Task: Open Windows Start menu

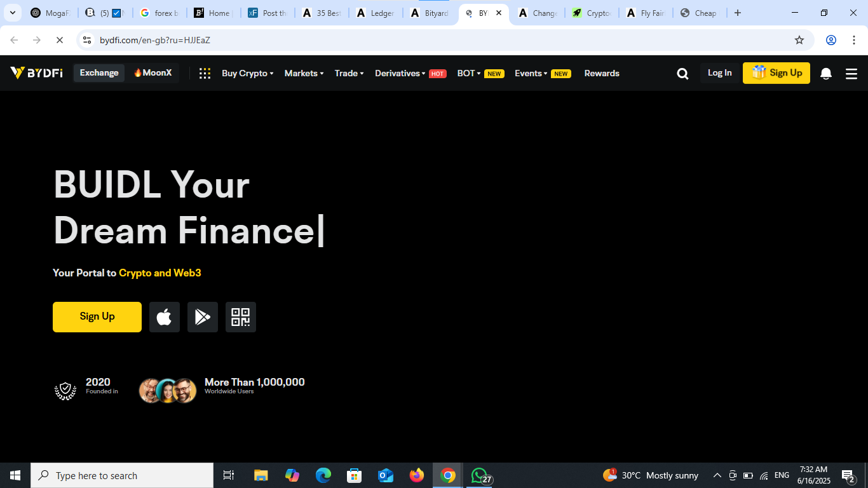Action: (15, 475)
